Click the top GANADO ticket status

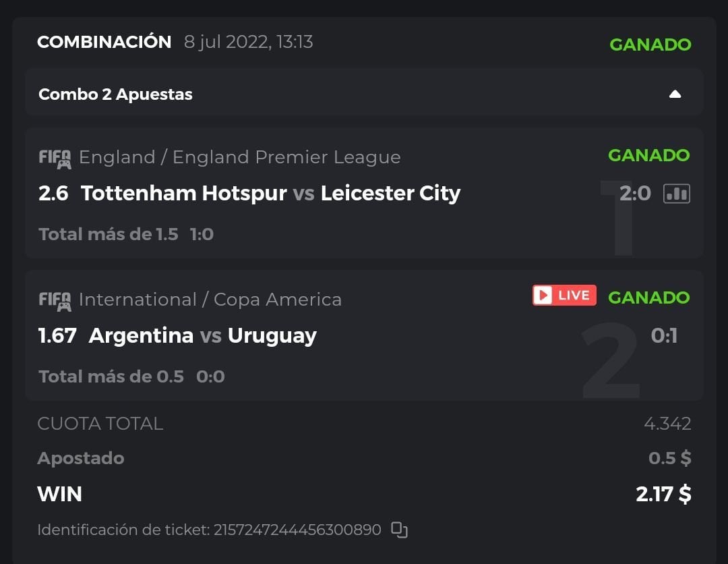[x=650, y=45]
